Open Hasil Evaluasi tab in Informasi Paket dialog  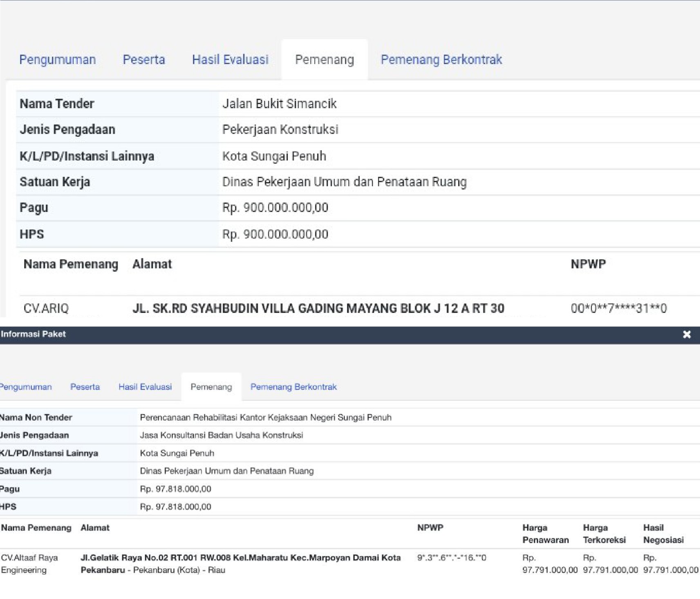[x=145, y=387]
